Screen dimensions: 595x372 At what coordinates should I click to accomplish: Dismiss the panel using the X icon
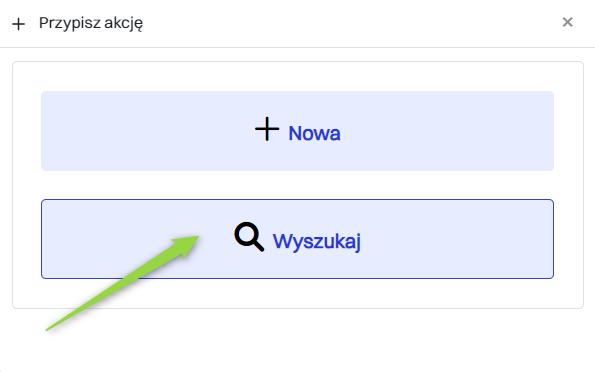click(567, 22)
